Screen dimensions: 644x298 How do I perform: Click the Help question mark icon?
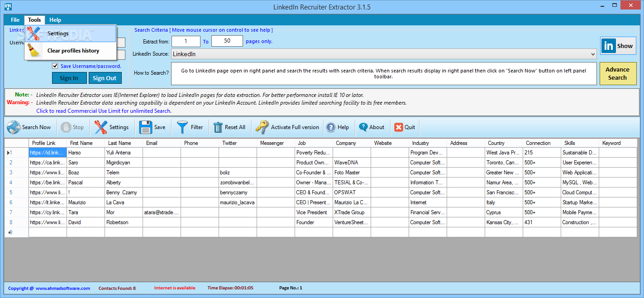[331, 127]
